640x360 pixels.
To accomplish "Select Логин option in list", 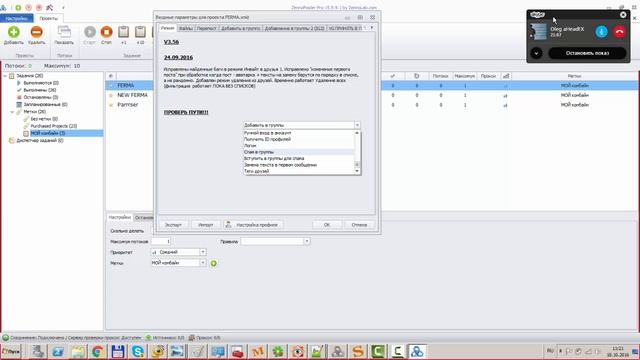I will pos(299,146).
